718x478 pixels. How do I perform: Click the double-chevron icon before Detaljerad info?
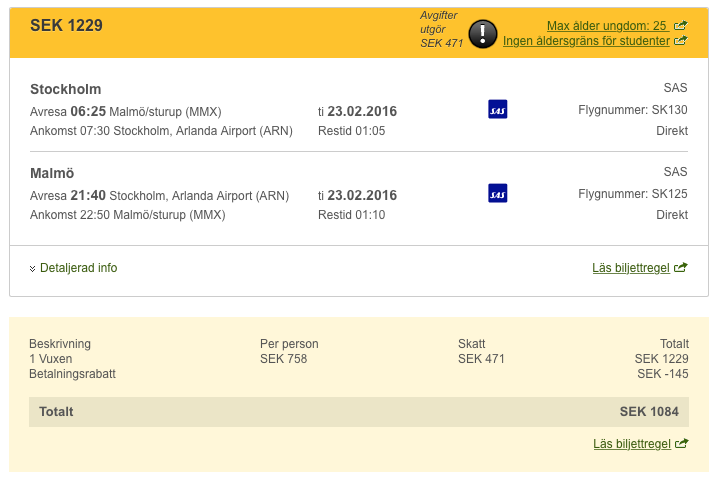[x=32, y=269]
